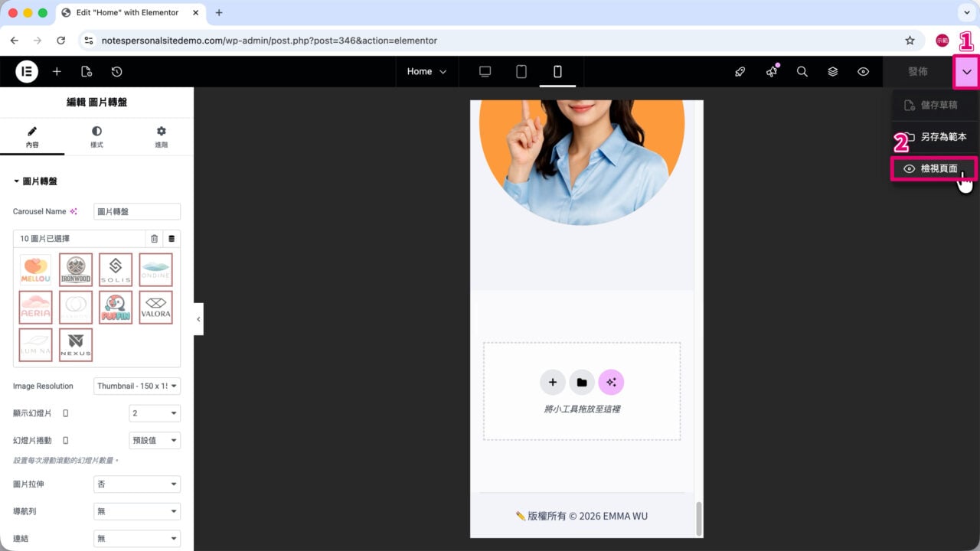980x551 pixels.
Task: Click the preview changes eye icon in top bar
Action: click(x=864, y=71)
